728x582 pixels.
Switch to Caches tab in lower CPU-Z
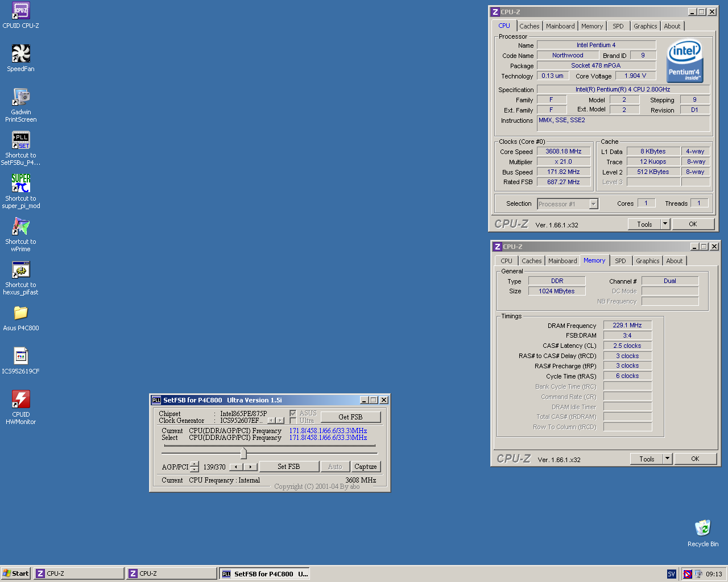tap(532, 261)
